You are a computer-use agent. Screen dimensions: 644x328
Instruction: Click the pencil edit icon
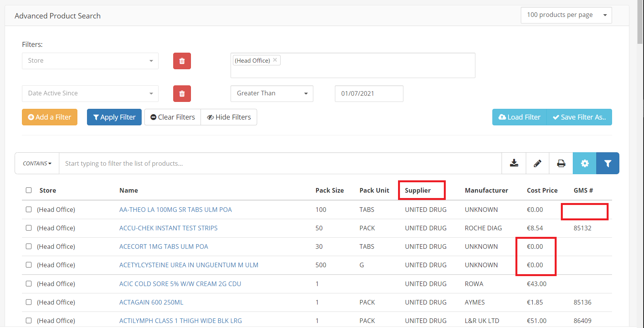pyautogui.click(x=537, y=163)
